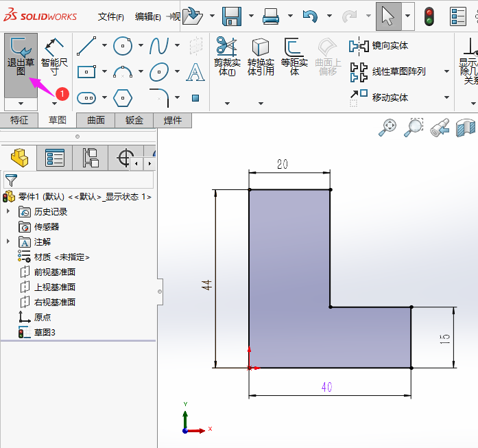Click the File Properties list icon

click(458, 16)
